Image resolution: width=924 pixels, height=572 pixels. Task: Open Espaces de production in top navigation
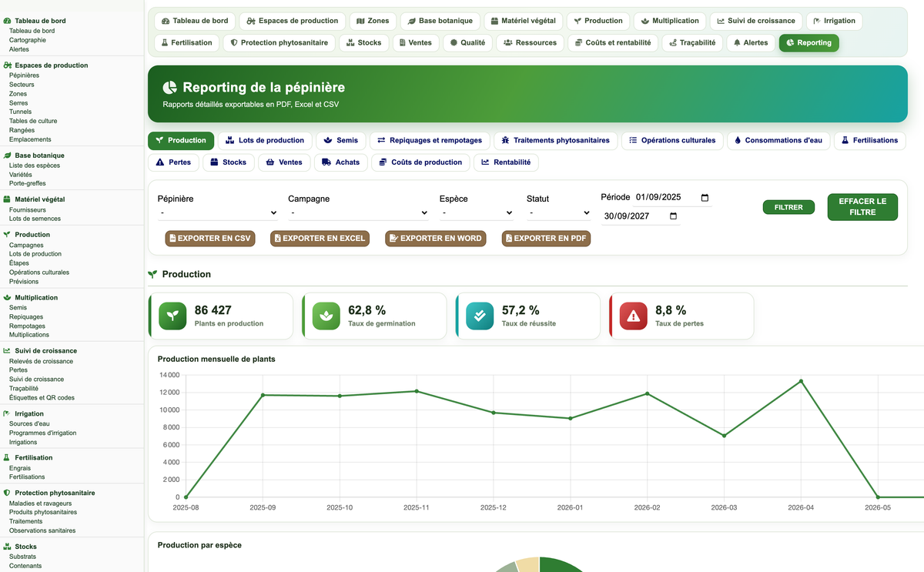pos(292,21)
